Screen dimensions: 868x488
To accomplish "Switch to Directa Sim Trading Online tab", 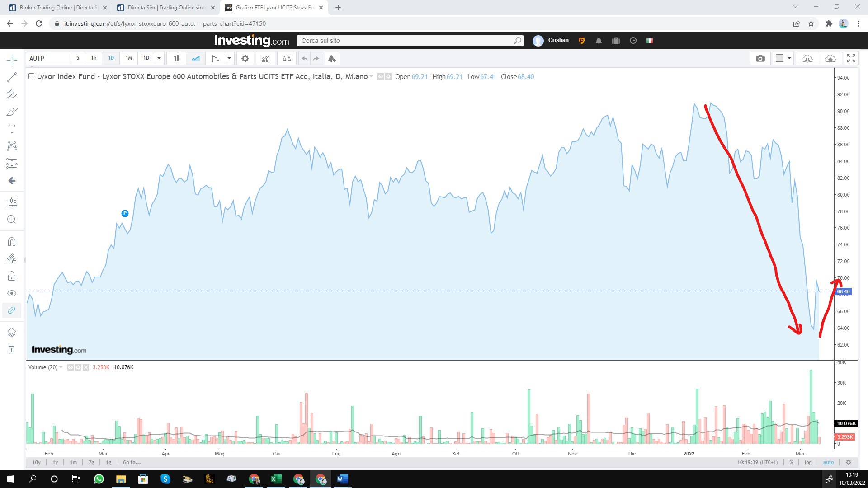I will [x=165, y=8].
